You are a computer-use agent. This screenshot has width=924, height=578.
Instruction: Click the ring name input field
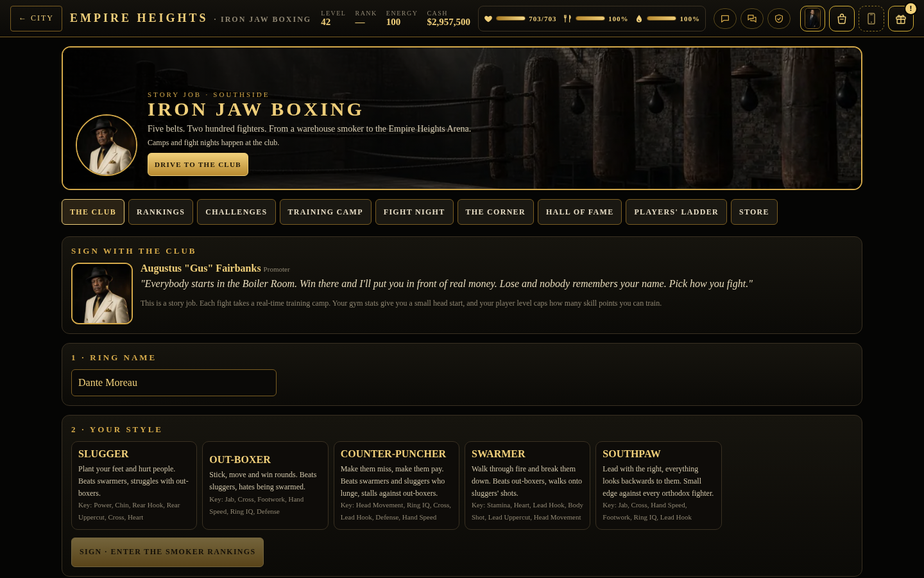(174, 383)
